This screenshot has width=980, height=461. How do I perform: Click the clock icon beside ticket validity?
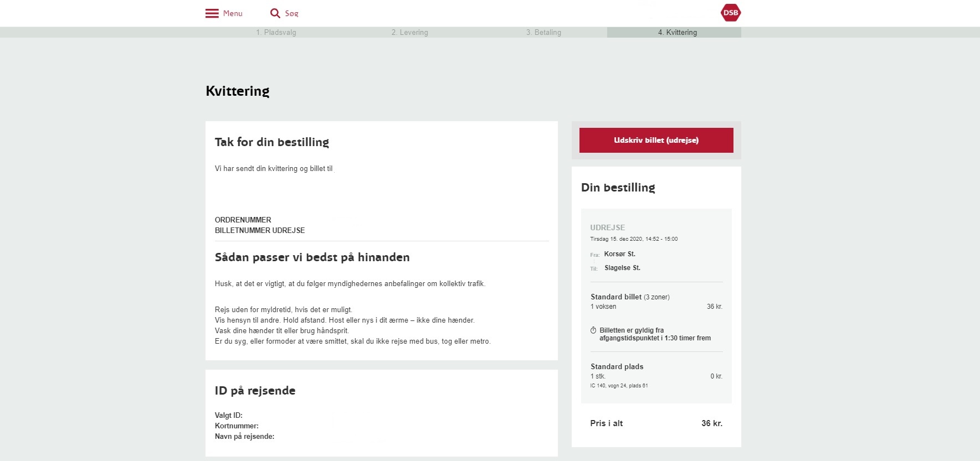[593, 330]
